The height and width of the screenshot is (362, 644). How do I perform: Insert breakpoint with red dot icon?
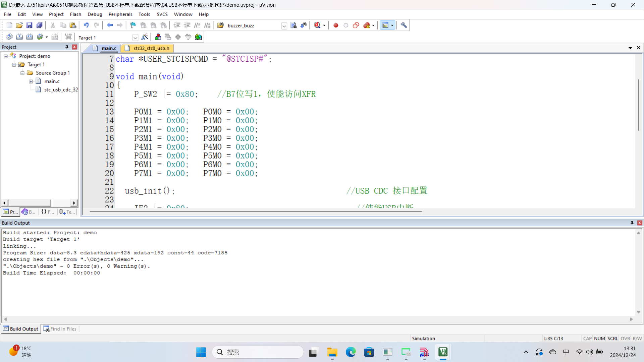click(x=336, y=25)
